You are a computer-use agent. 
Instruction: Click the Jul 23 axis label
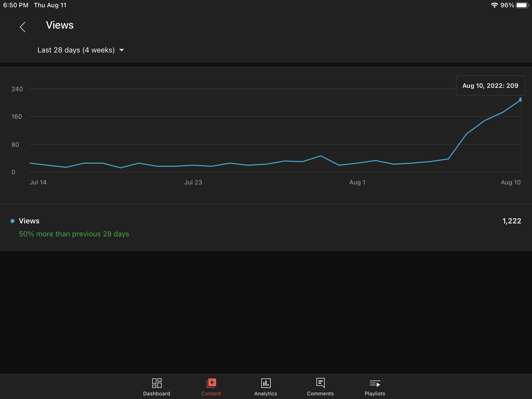[193, 182]
